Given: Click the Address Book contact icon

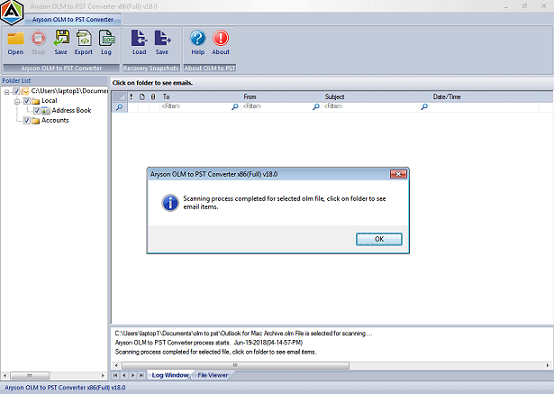Looking at the screenshot, I should pos(46,111).
